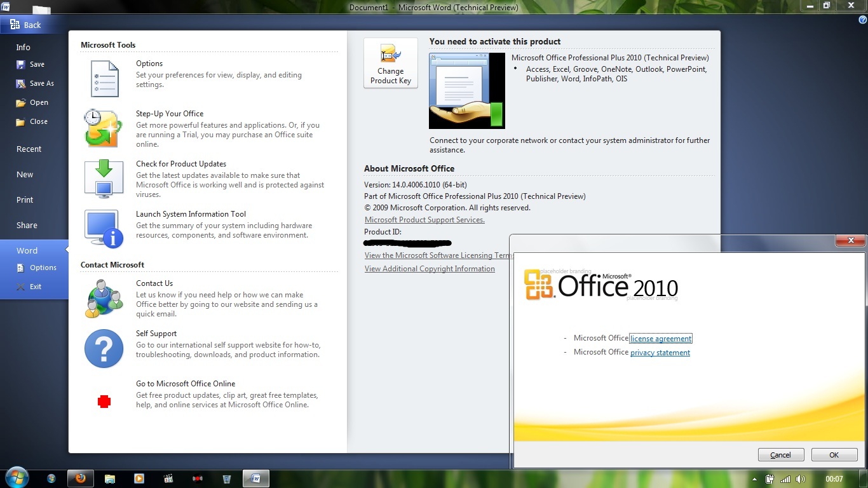This screenshot has height=488, width=868.
Task: Click the Options checklist document icon
Action: coord(104,78)
